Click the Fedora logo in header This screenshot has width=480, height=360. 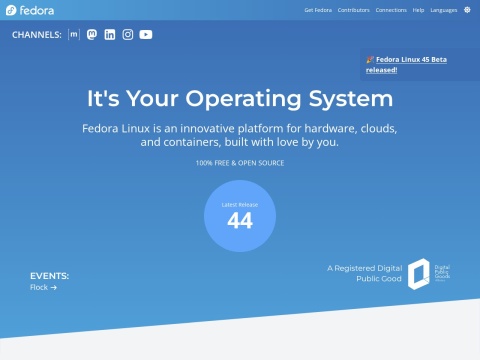[x=30, y=10]
